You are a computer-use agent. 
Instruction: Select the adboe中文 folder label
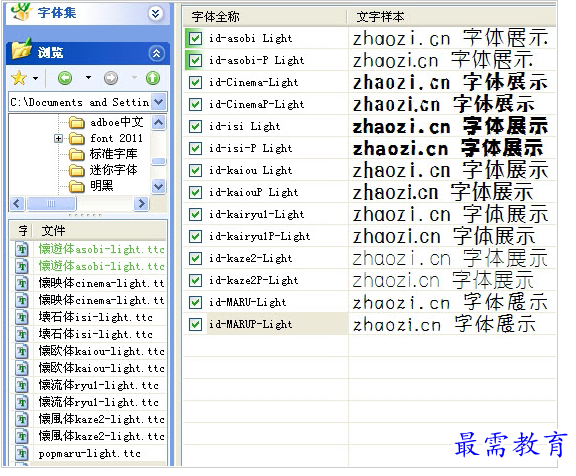pos(117,122)
